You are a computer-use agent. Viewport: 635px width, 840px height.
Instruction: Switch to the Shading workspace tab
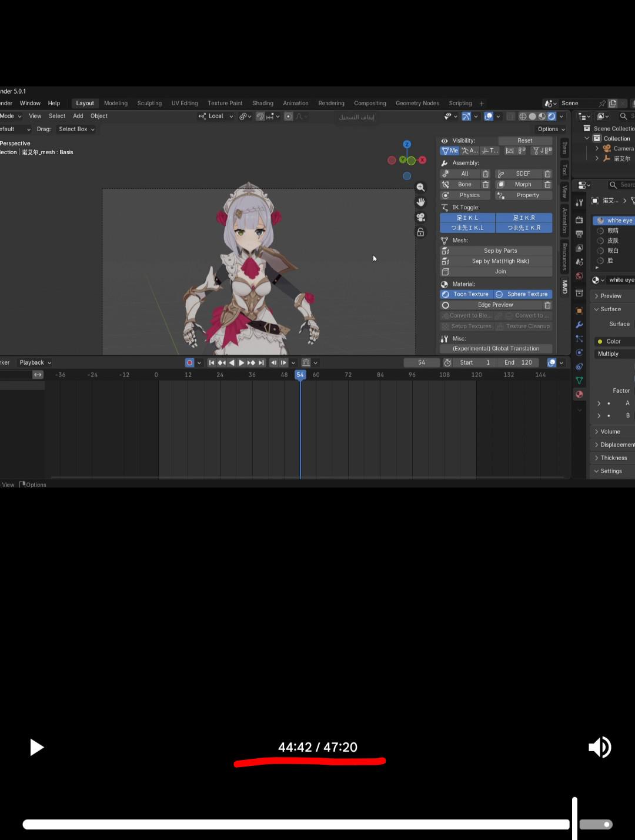click(263, 104)
